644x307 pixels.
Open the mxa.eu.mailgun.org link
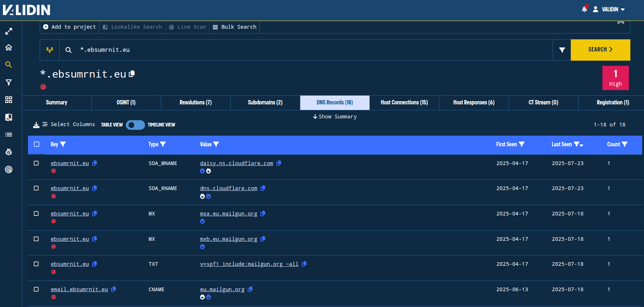click(229, 214)
